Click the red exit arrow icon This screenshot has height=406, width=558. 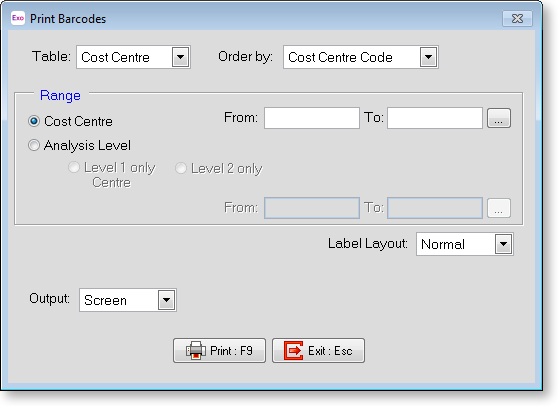[x=293, y=350]
